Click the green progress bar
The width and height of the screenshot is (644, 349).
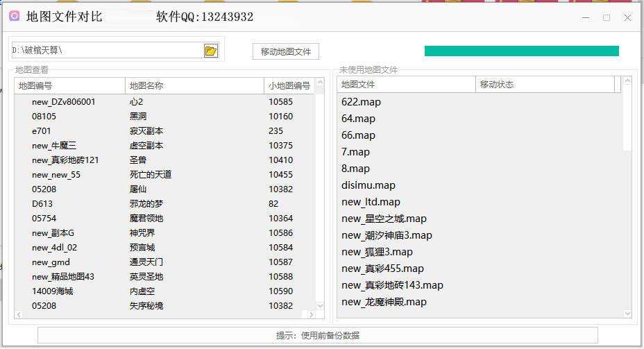(x=522, y=51)
